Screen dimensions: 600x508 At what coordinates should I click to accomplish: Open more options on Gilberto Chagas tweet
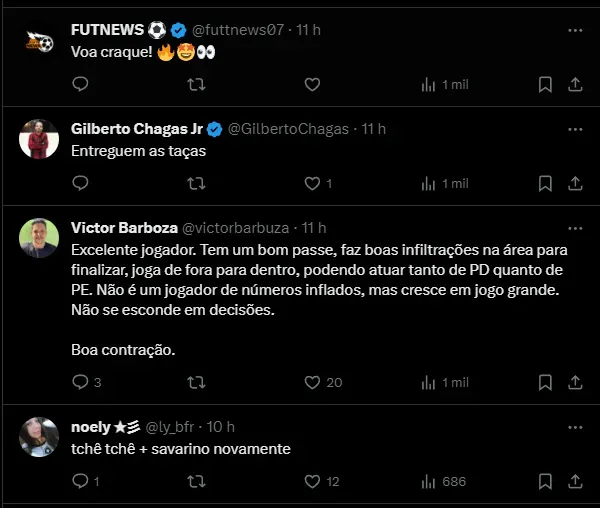click(575, 129)
